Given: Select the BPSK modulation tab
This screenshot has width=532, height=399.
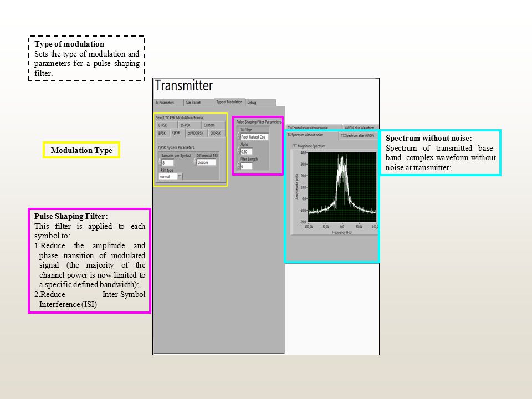Looking at the screenshot, I should click(x=163, y=134).
